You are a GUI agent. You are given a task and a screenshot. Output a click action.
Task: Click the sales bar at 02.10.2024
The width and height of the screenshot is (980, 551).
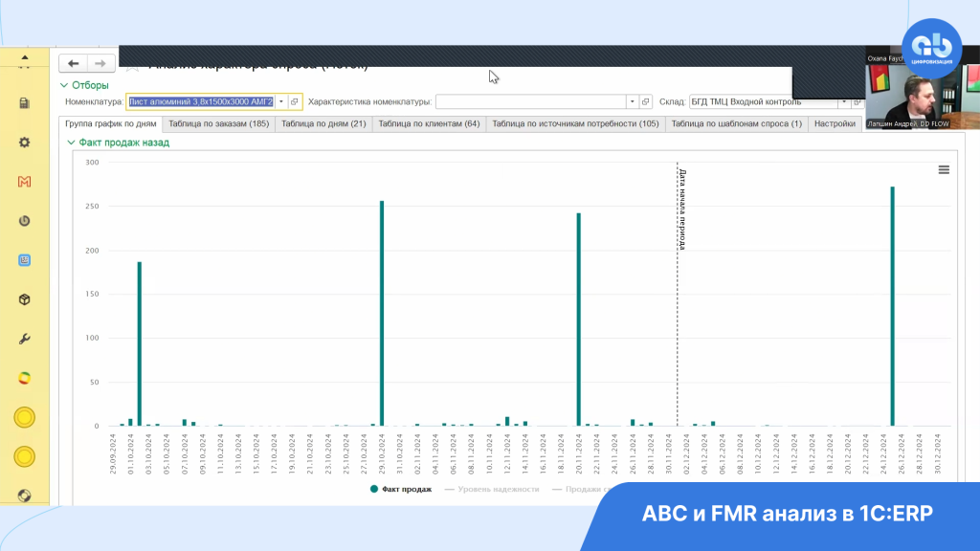tap(140, 343)
